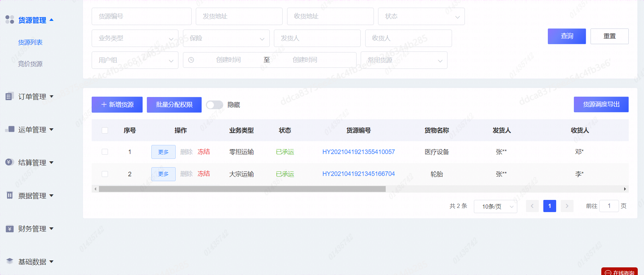Image resolution: width=644 pixels, height=275 pixels.
Task: Click the 结算管理 yen icon
Action: 10,162
